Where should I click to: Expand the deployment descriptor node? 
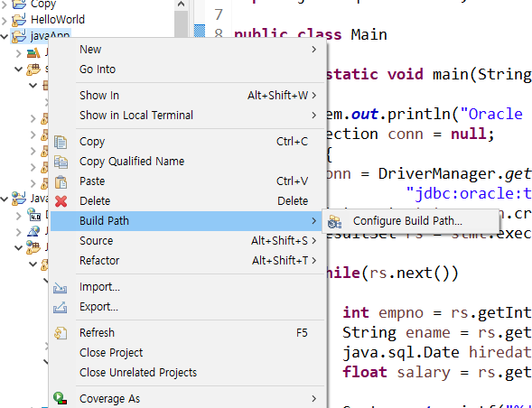(19, 215)
